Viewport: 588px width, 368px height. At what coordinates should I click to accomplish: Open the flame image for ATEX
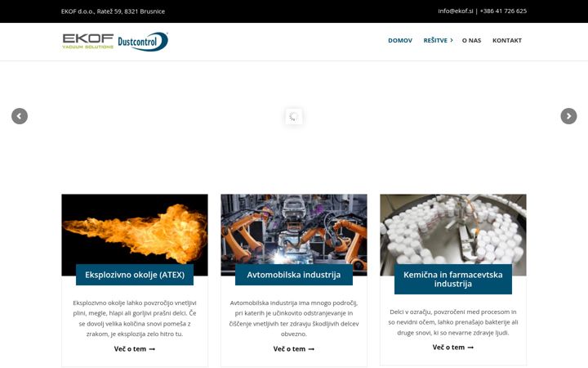tap(135, 230)
